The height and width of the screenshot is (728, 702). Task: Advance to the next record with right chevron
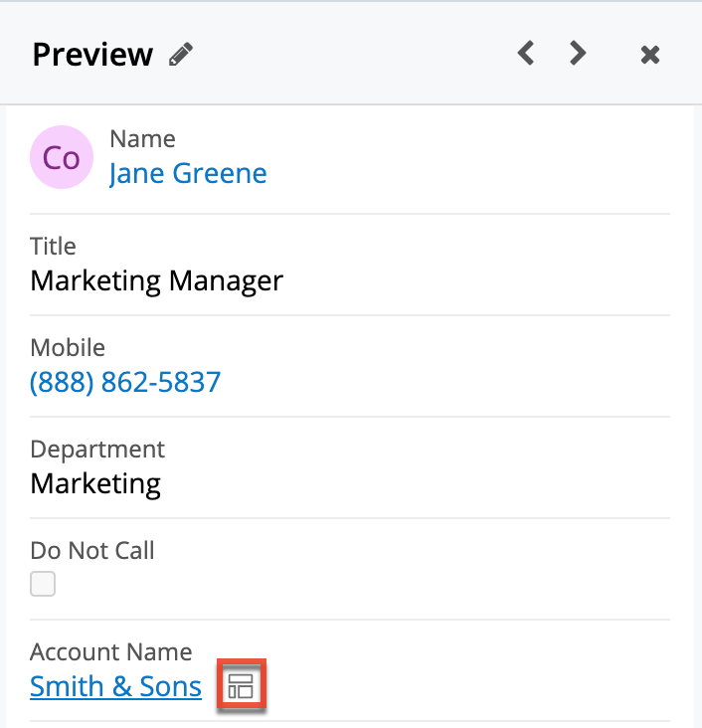coord(578,54)
